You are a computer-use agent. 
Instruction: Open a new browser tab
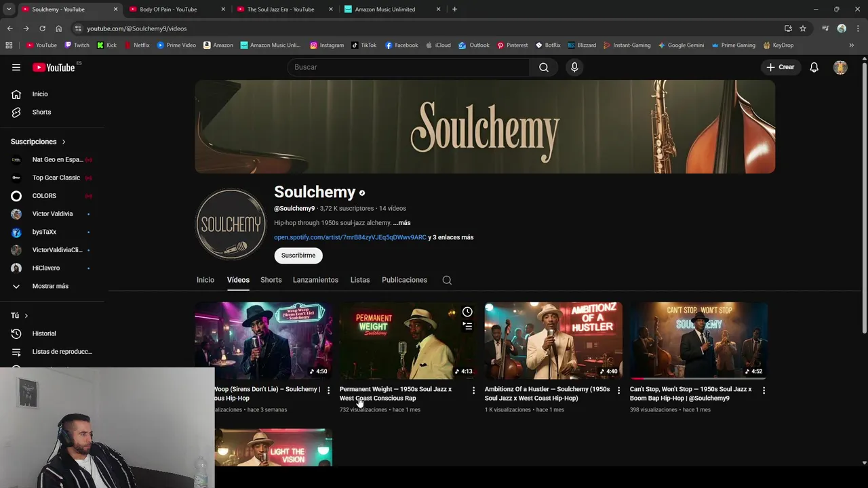pos(454,9)
